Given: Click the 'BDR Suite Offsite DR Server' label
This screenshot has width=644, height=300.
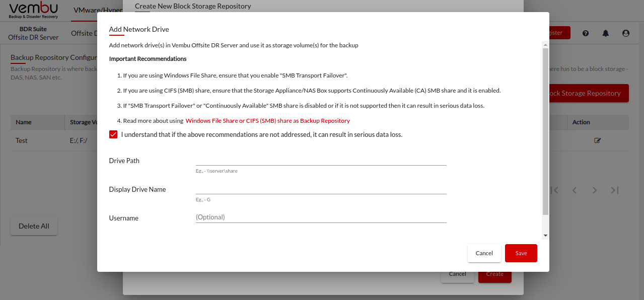Looking at the screenshot, I should (x=33, y=33).
